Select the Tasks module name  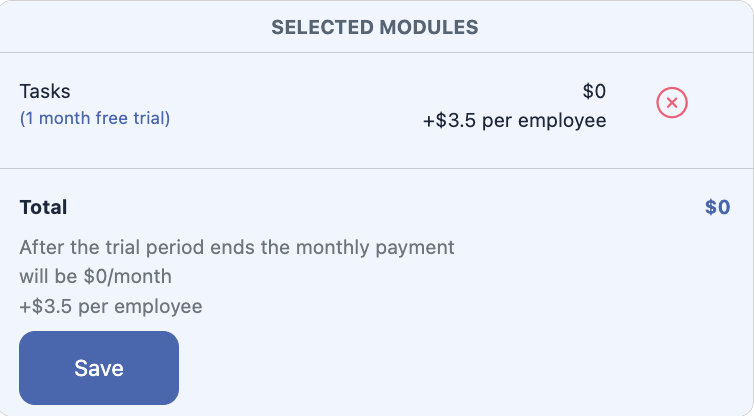pyautogui.click(x=45, y=91)
